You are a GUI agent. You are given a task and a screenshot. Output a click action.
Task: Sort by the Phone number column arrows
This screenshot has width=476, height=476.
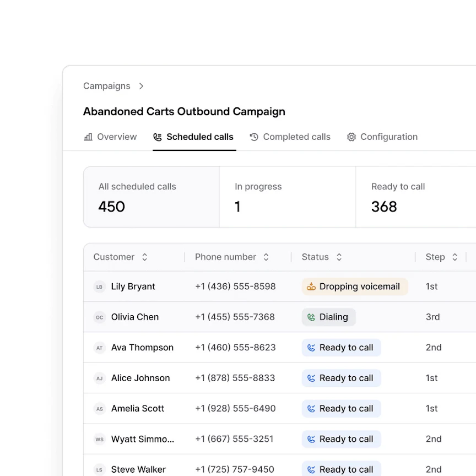coord(266,257)
